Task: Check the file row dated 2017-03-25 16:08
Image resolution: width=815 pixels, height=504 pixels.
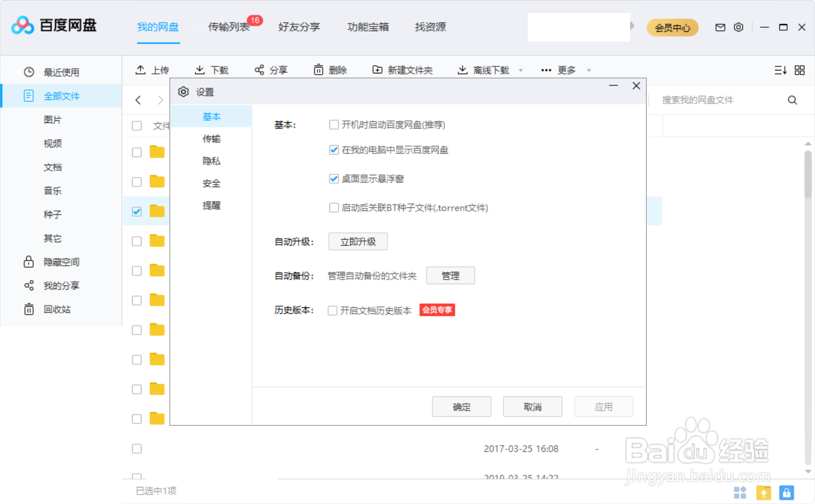Action: click(137, 448)
